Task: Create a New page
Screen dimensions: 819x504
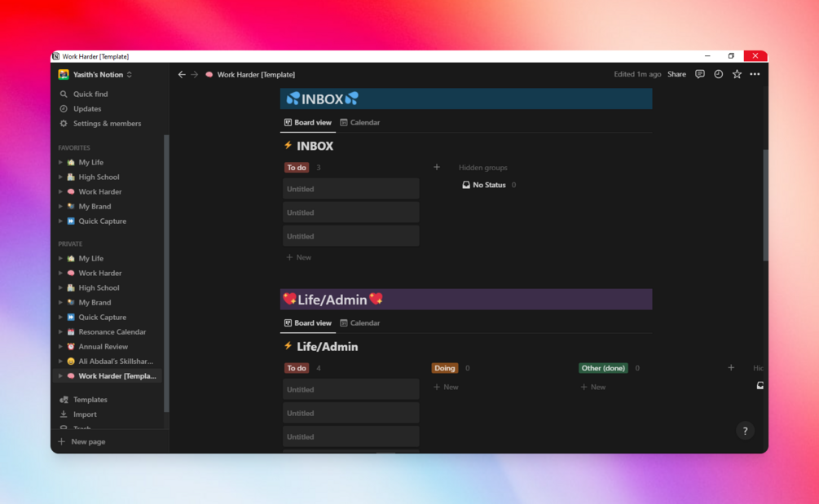Action: tap(82, 441)
